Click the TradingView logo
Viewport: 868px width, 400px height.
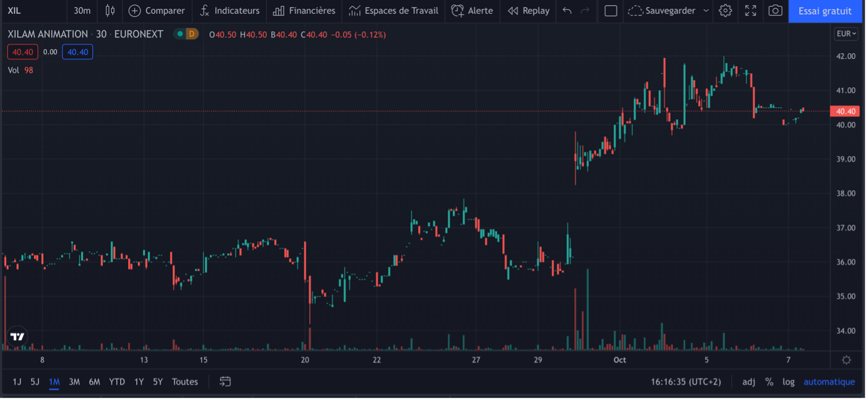17,337
